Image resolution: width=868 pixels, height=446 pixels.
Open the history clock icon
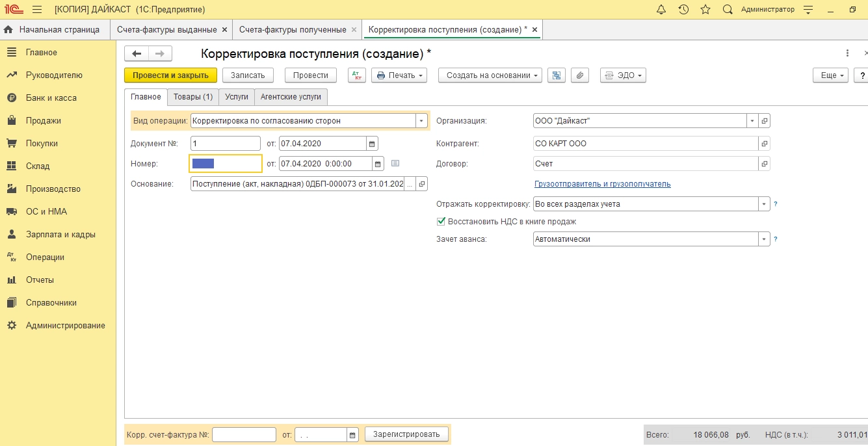(683, 10)
